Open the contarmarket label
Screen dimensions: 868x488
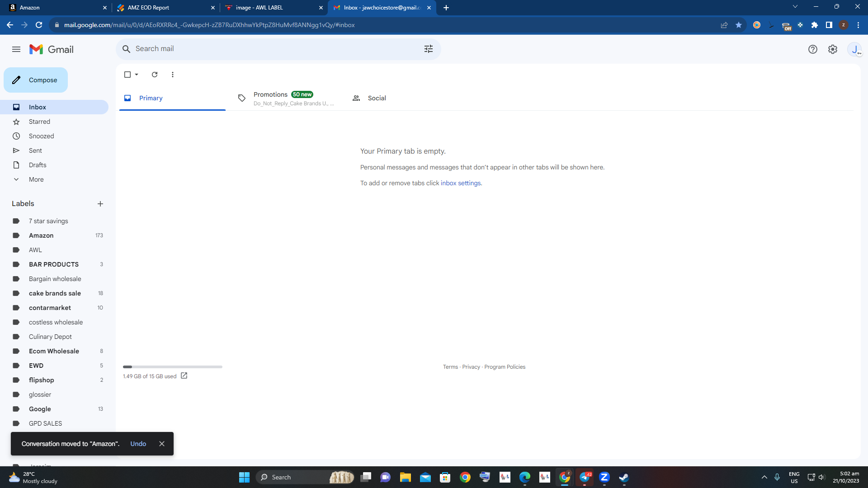[x=54, y=308]
